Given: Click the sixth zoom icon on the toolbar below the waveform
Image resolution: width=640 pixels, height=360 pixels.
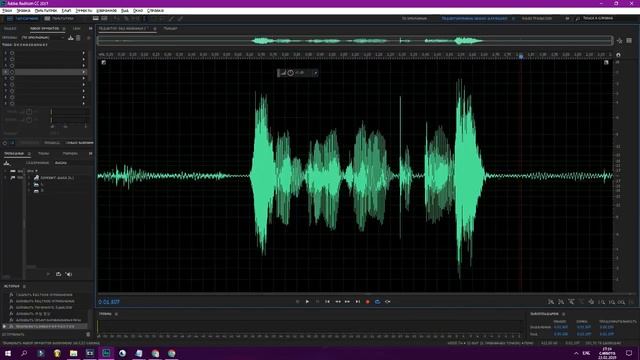Looking at the screenshot, I should click(x=602, y=302).
